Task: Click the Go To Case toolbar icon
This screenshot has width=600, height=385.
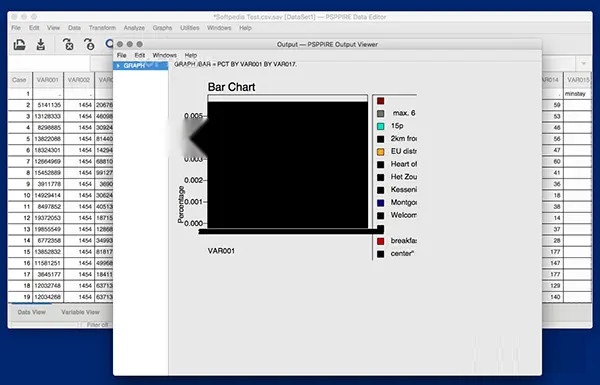Action: click(89, 44)
